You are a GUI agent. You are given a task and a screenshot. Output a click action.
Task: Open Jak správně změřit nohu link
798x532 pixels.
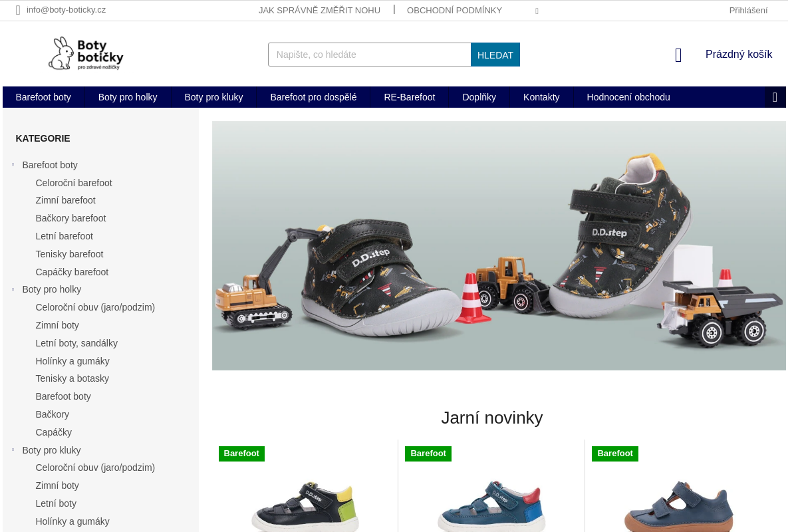319,10
